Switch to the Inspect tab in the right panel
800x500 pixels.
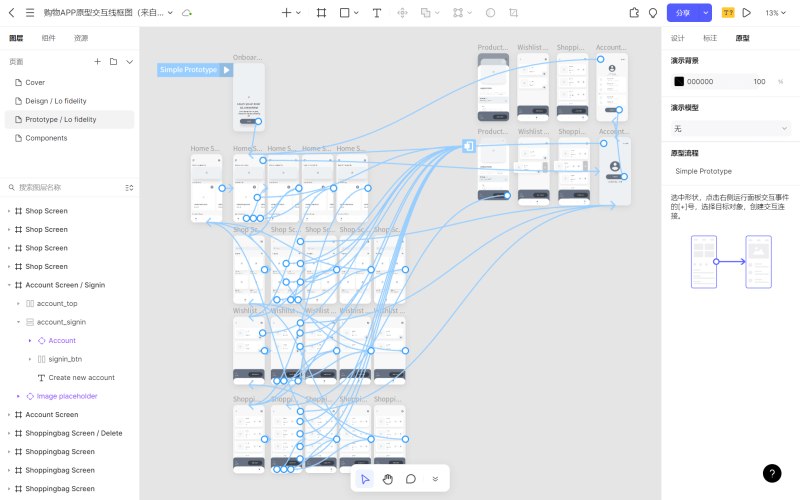710,38
